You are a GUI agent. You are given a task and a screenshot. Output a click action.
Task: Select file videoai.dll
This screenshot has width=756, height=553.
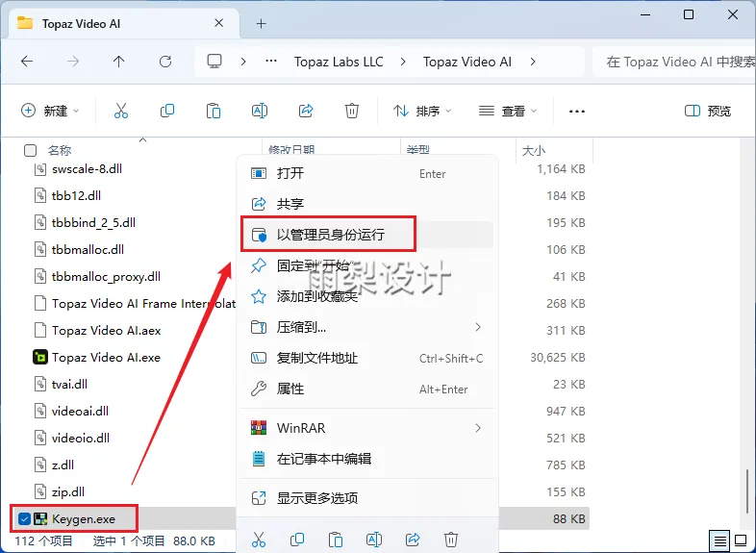point(80,412)
